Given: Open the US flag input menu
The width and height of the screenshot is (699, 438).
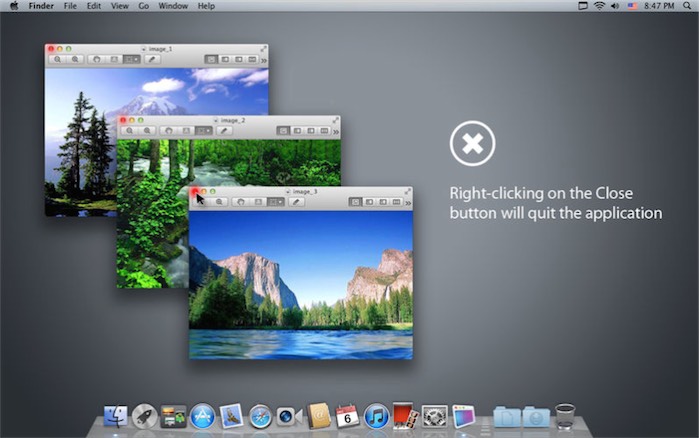Looking at the screenshot, I should (x=632, y=6).
